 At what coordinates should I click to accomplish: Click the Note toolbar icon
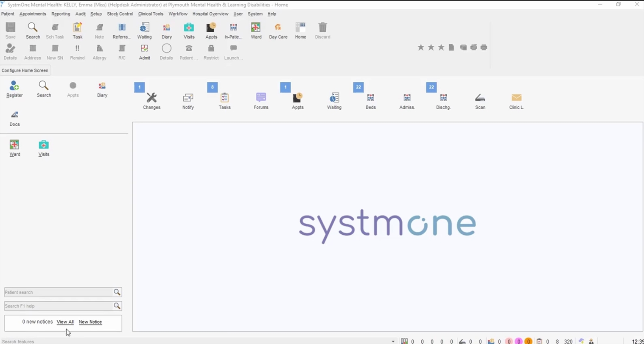pyautogui.click(x=99, y=31)
